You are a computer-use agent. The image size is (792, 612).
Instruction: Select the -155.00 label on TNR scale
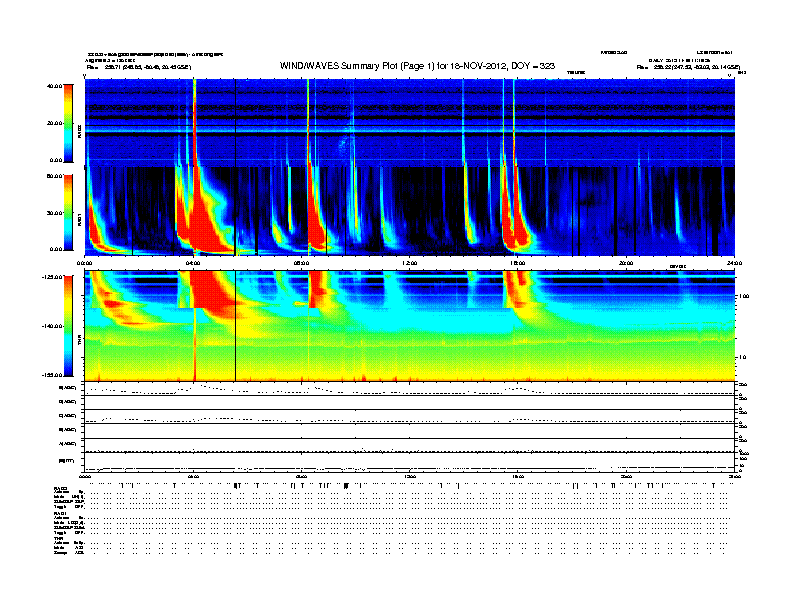tap(53, 375)
